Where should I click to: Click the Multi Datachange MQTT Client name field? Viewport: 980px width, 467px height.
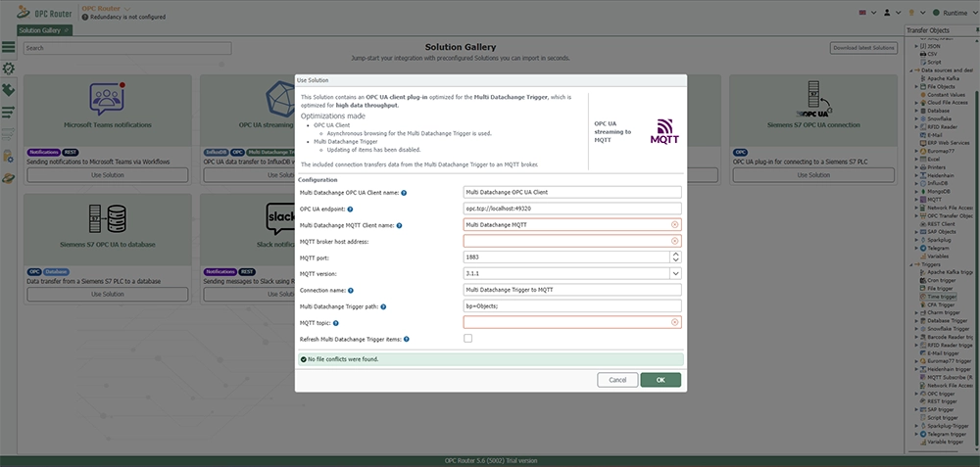point(572,225)
